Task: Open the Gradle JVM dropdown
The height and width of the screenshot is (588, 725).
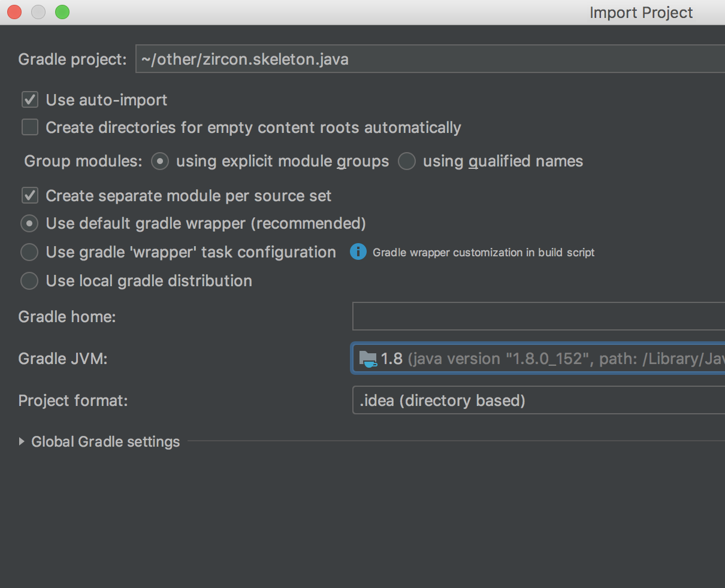Action: (x=538, y=359)
